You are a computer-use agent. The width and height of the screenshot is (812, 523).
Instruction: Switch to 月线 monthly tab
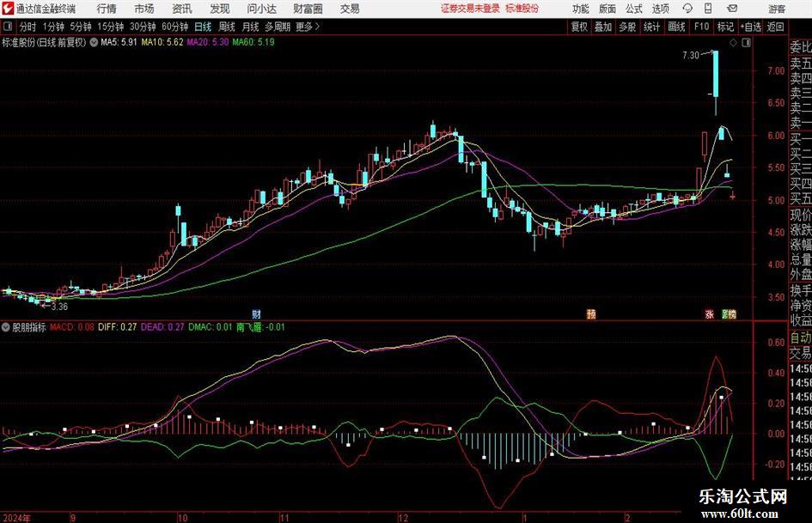(250, 27)
